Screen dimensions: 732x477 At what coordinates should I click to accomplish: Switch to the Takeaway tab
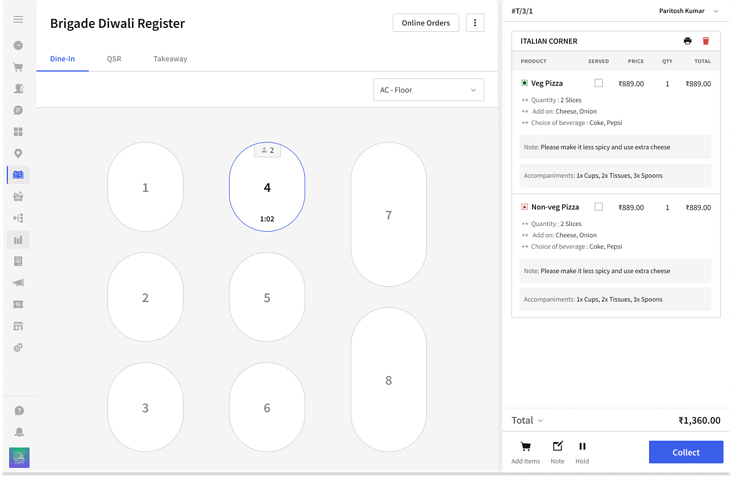(170, 59)
